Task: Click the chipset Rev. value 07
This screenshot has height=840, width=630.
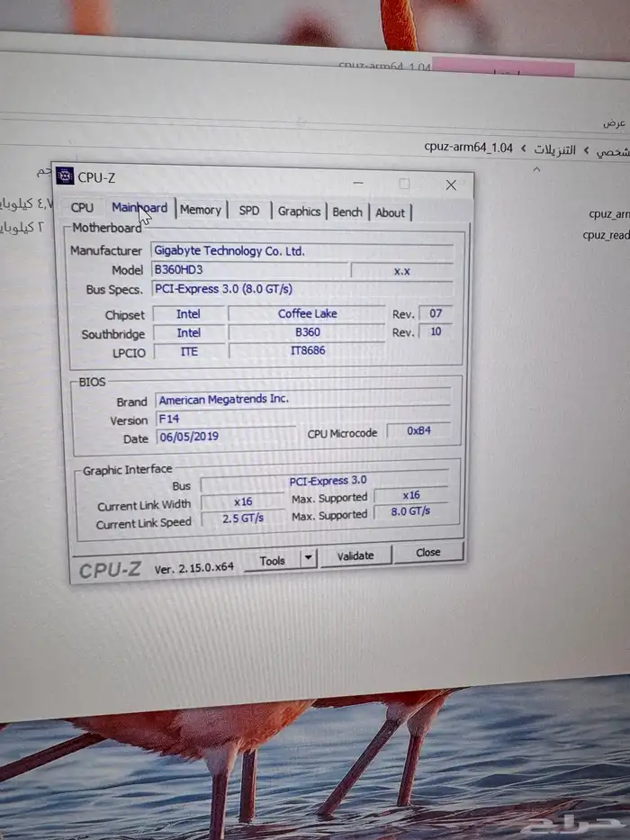Action: click(x=436, y=313)
